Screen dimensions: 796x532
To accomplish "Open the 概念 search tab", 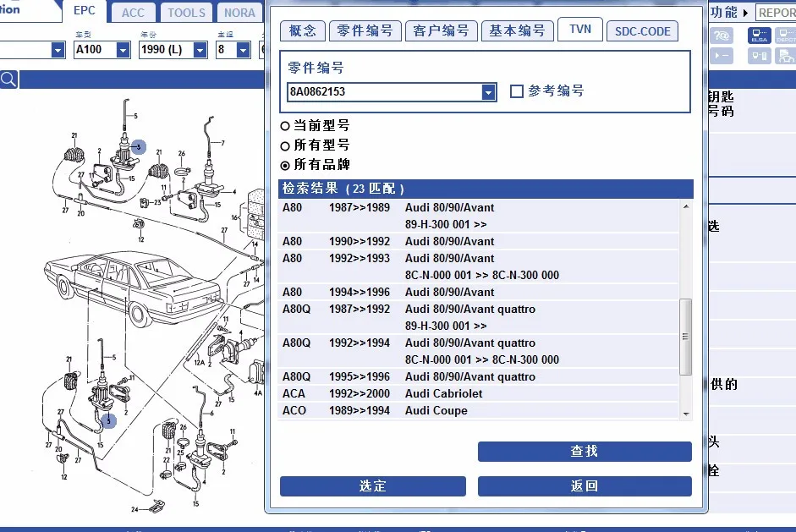I will [x=303, y=31].
